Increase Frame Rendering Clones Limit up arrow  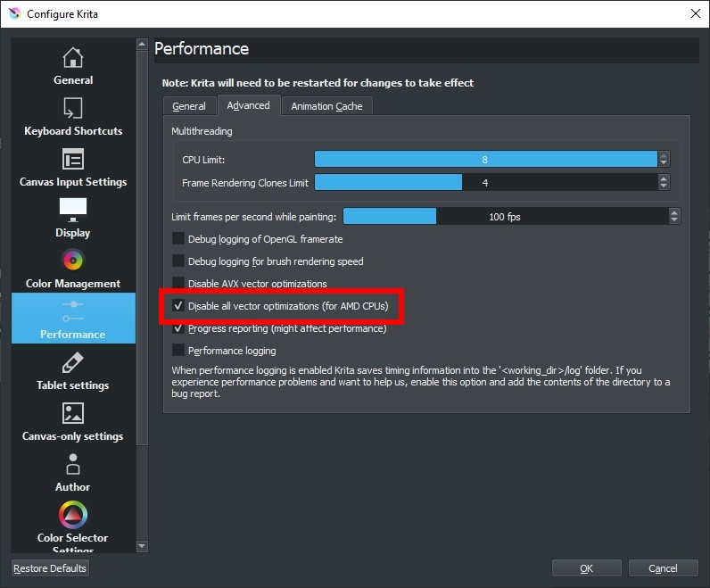664,178
